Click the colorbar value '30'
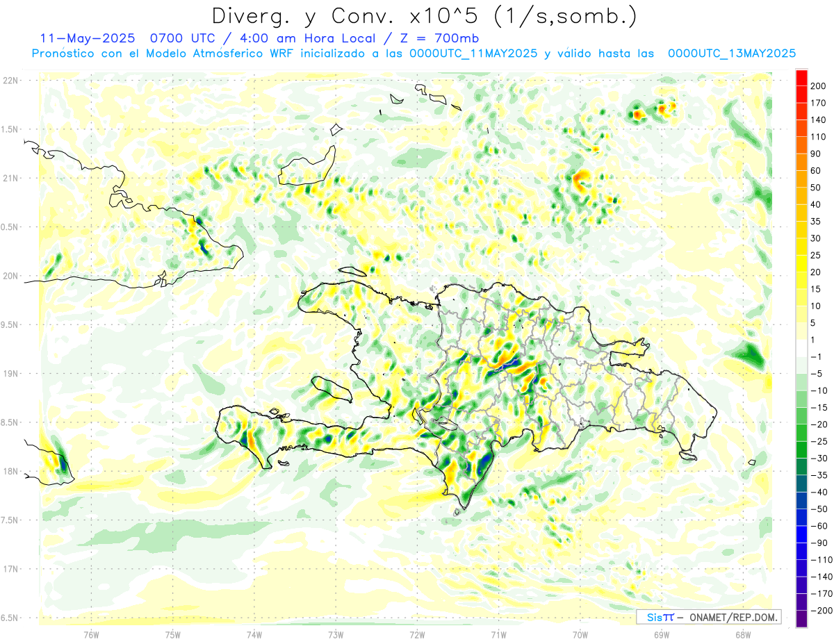 [816, 238]
